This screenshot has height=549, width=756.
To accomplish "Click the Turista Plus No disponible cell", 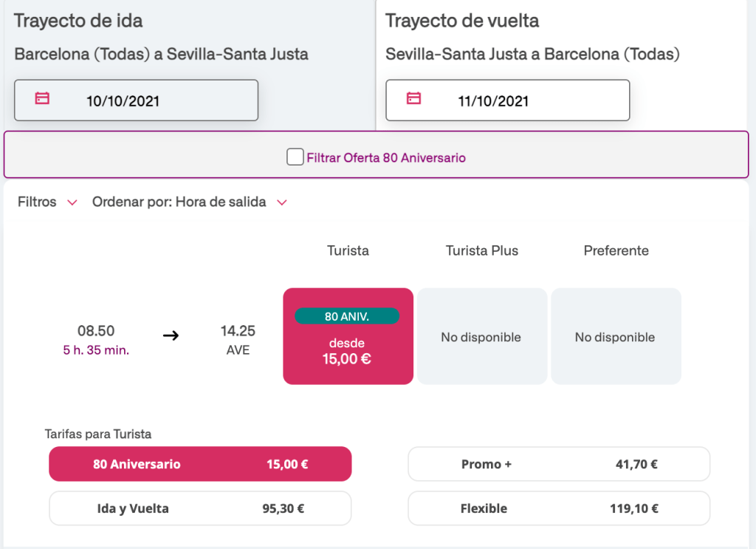I will tap(481, 337).
